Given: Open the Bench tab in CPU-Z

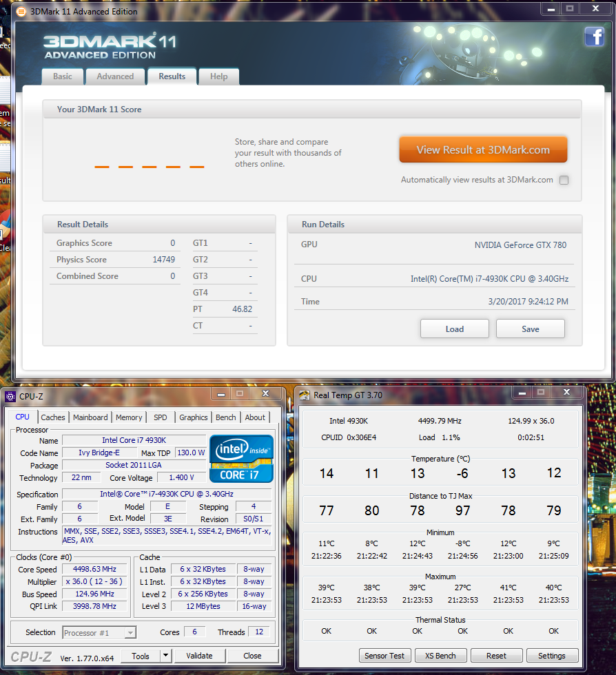Looking at the screenshot, I should [x=226, y=417].
